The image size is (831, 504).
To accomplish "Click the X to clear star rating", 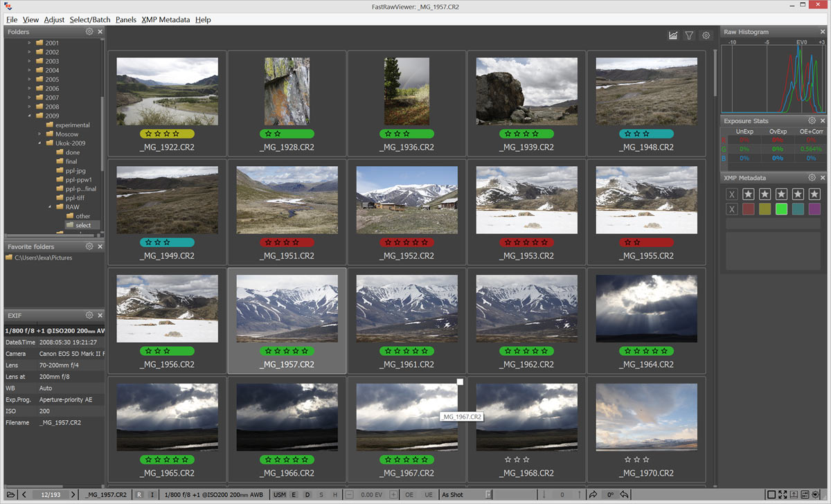I will (732, 195).
